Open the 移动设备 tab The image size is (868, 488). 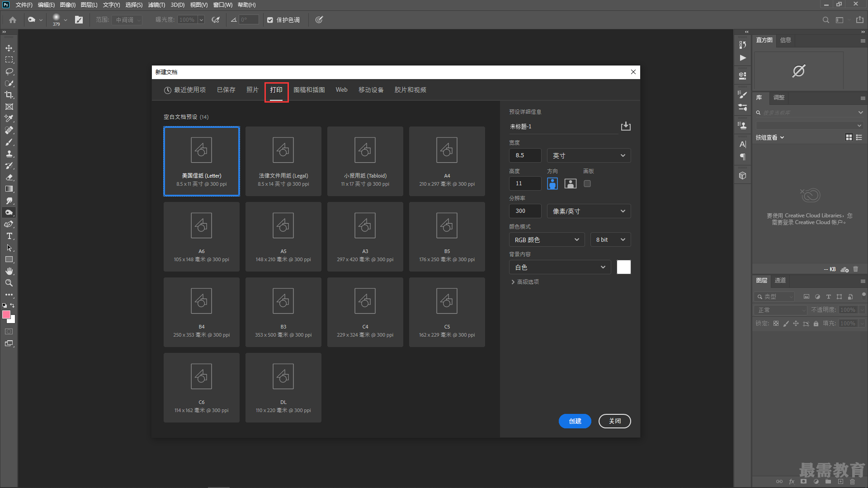coord(371,90)
